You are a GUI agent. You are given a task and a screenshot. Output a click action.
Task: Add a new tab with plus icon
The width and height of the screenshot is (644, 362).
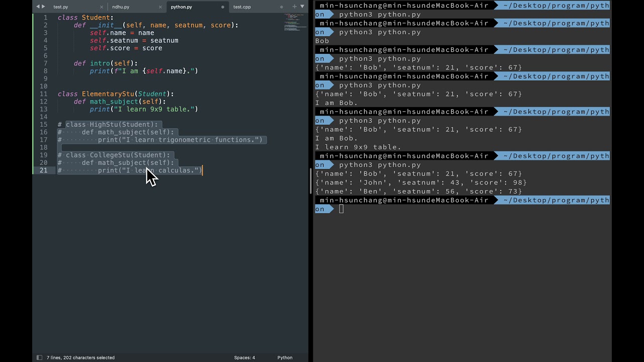pos(295,7)
